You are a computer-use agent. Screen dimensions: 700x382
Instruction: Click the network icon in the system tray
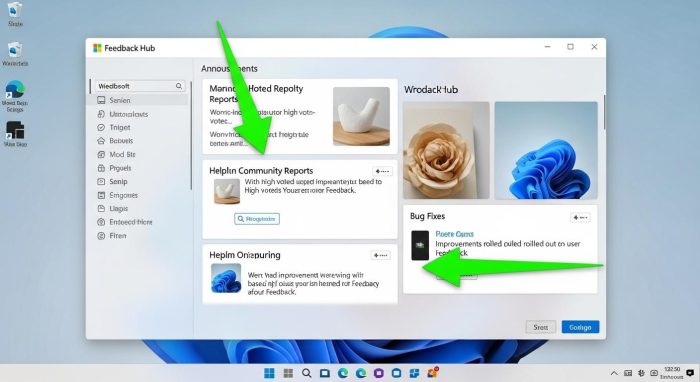pos(642,373)
